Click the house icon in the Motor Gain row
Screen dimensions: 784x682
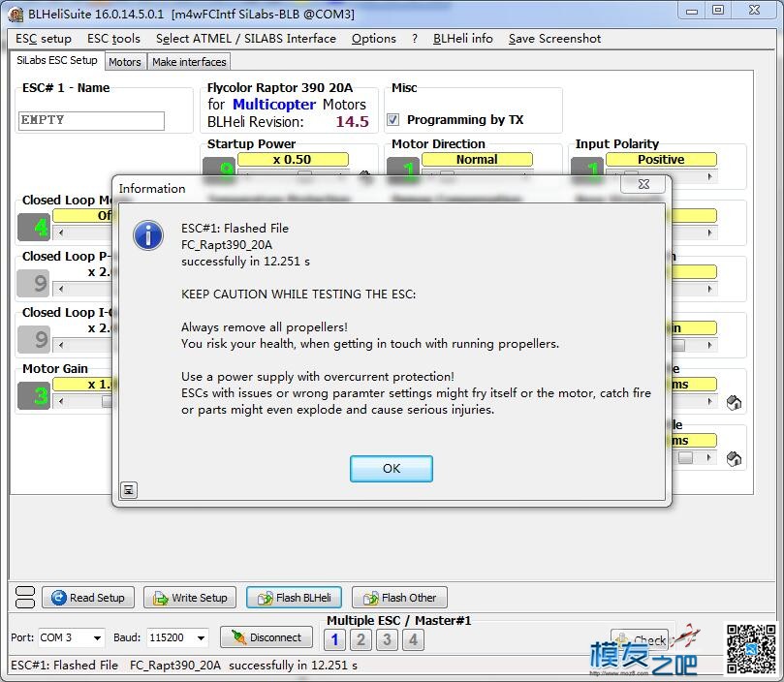pos(734,402)
